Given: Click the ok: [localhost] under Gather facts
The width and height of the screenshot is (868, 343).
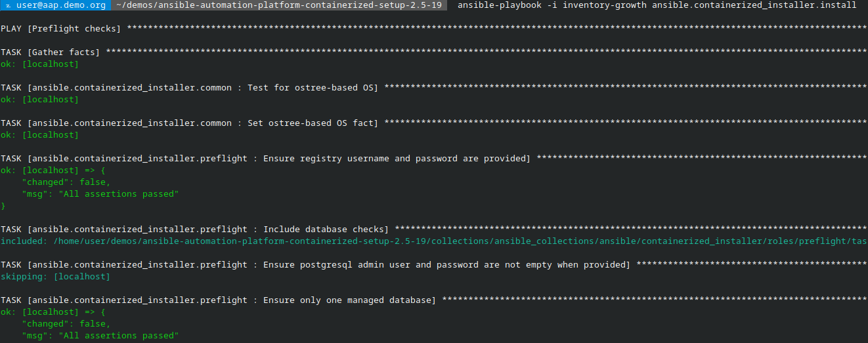Looking at the screenshot, I should 39,64.
